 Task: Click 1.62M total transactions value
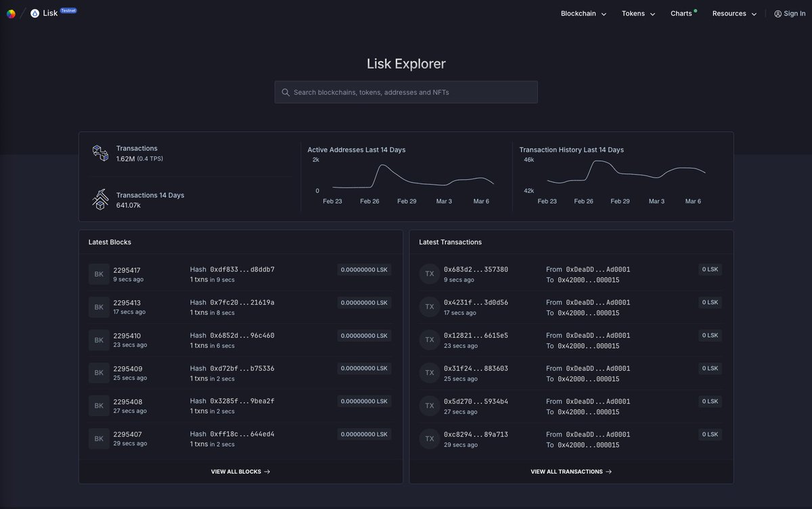pos(125,158)
